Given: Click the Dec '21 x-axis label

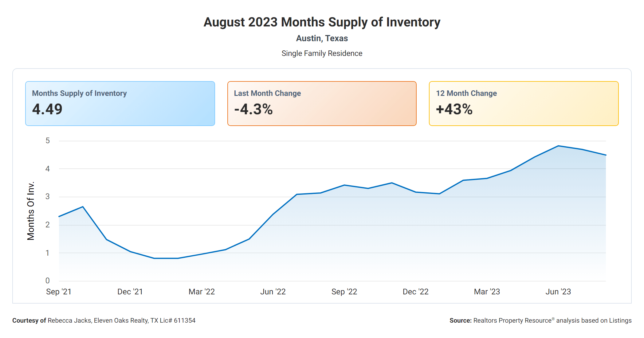Looking at the screenshot, I should 130,292.
